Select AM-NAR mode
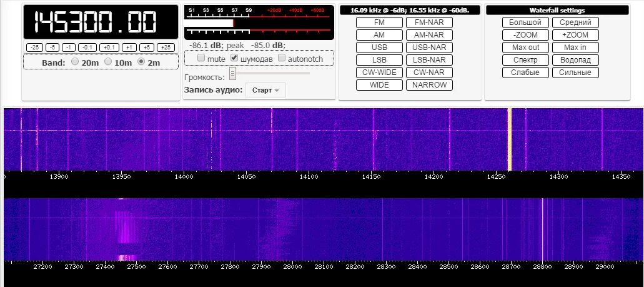The height and width of the screenshot is (287, 644). (x=429, y=35)
